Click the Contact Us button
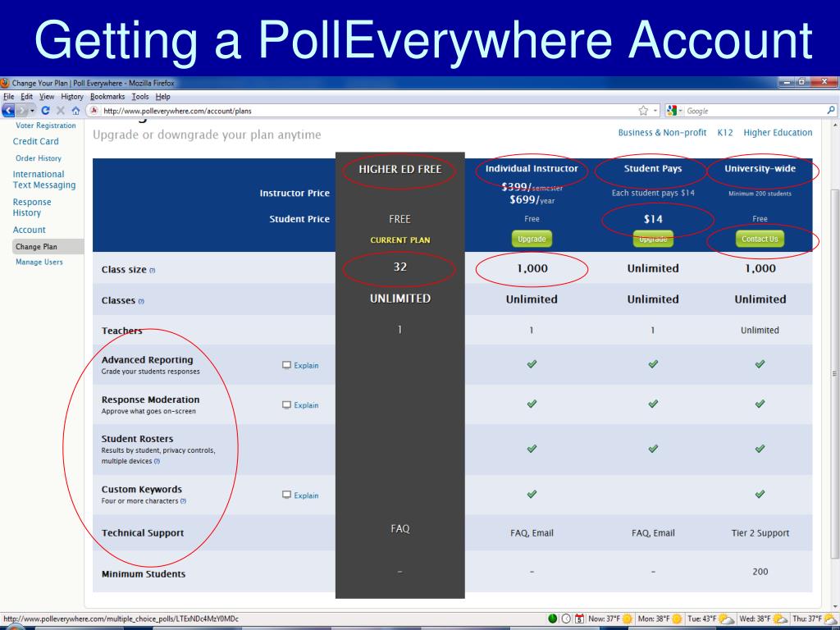This screenshot has height=630, width=840. 760,239
